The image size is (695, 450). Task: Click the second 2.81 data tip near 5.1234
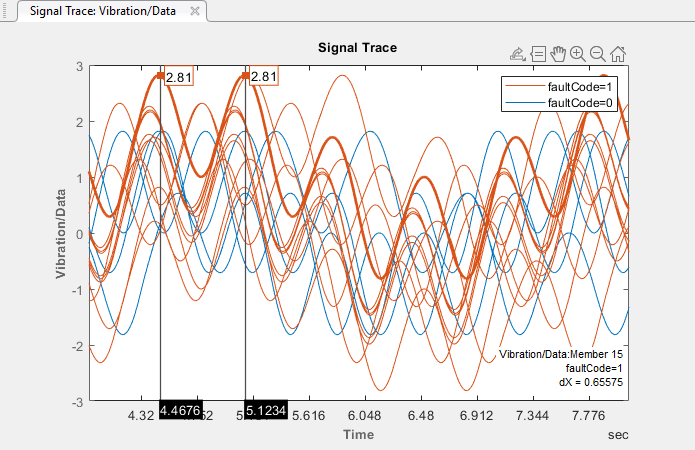coord(264,77)
